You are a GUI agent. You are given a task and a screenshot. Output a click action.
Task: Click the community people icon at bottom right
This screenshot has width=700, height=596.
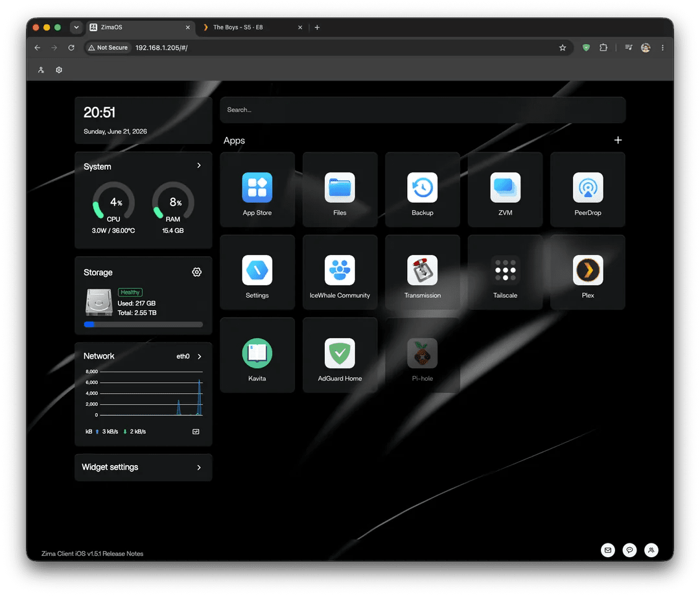651,550
